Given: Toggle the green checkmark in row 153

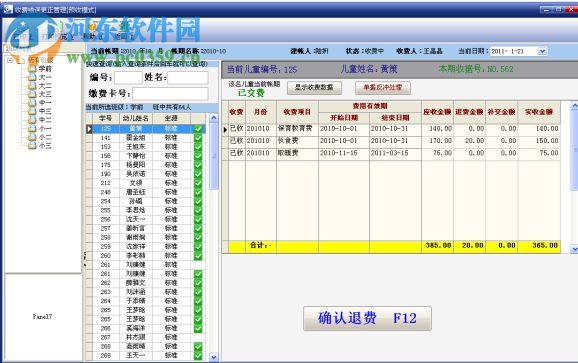Looking at the screenshot, I should (x=198, y=147).
